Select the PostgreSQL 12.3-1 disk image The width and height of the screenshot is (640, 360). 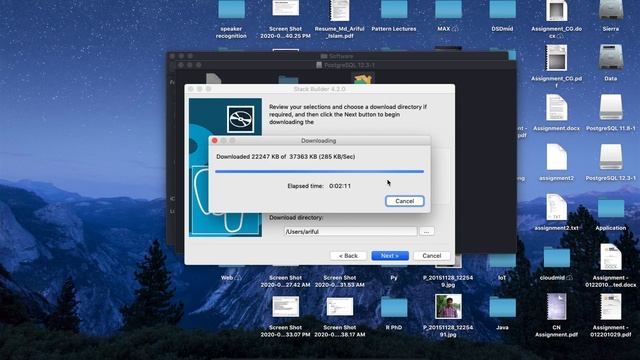(611, 157)
